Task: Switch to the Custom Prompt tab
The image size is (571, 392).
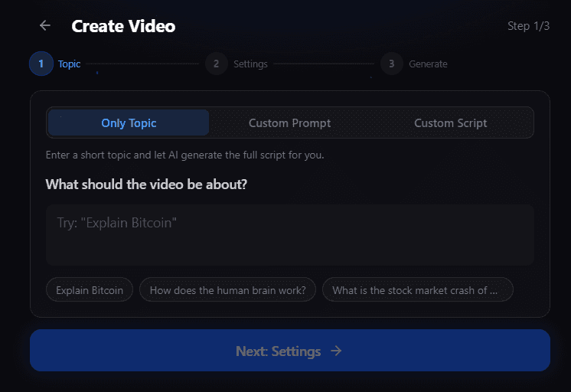Action: click(x=289, y=122)
